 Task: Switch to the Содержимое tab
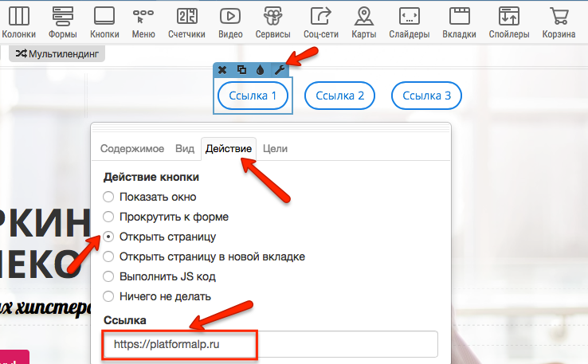[132, 148]
